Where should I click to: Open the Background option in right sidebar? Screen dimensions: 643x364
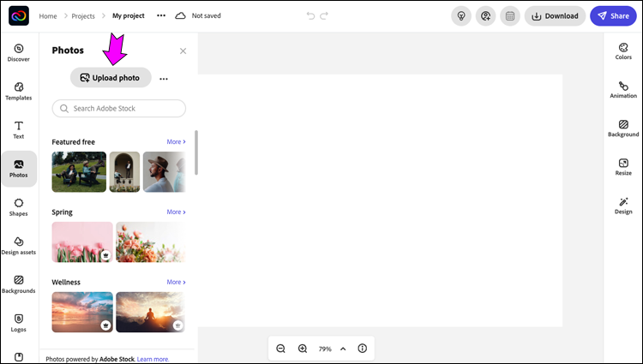click(x=623, y=128)
